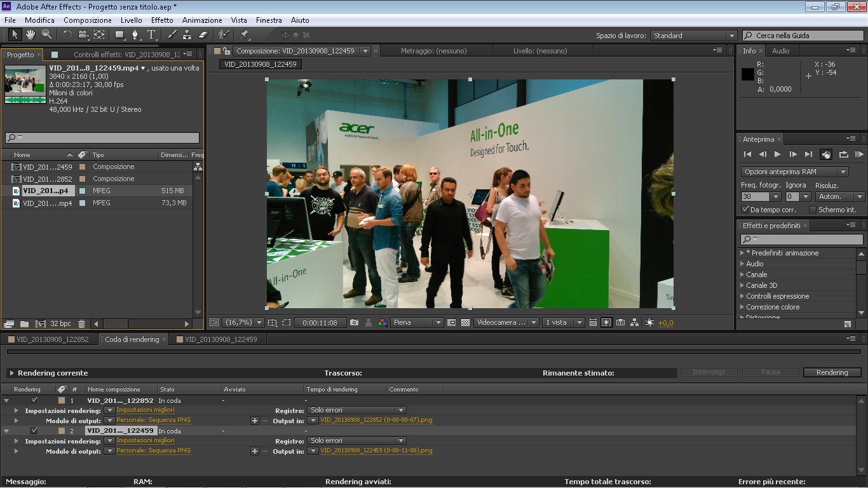Click color depth '32 bpc' button
The image size is (868, 488).
[x=60, y=323]
